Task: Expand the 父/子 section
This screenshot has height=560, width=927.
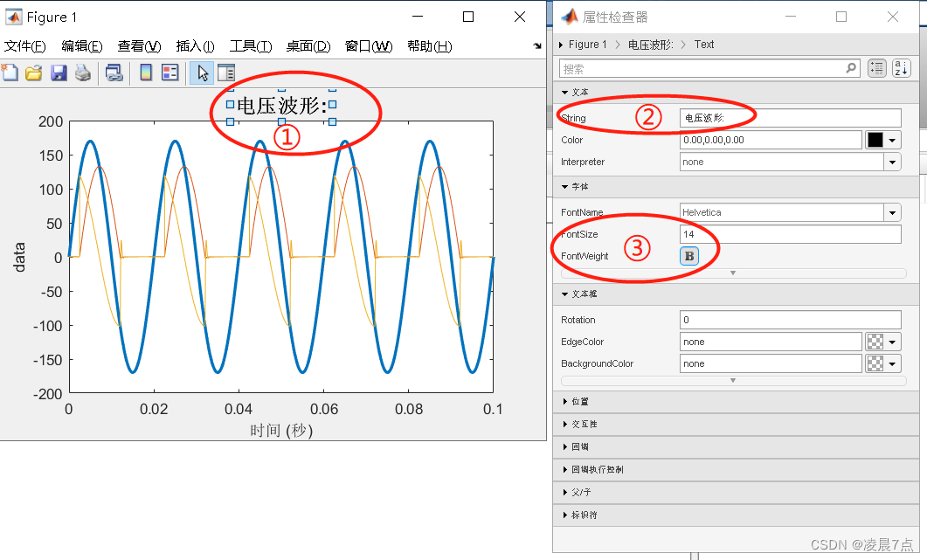Action: point(565,492)
